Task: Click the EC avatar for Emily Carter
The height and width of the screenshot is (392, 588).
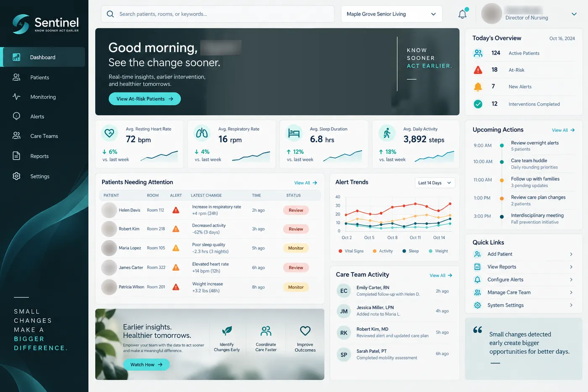Action: tap(344, 291)
